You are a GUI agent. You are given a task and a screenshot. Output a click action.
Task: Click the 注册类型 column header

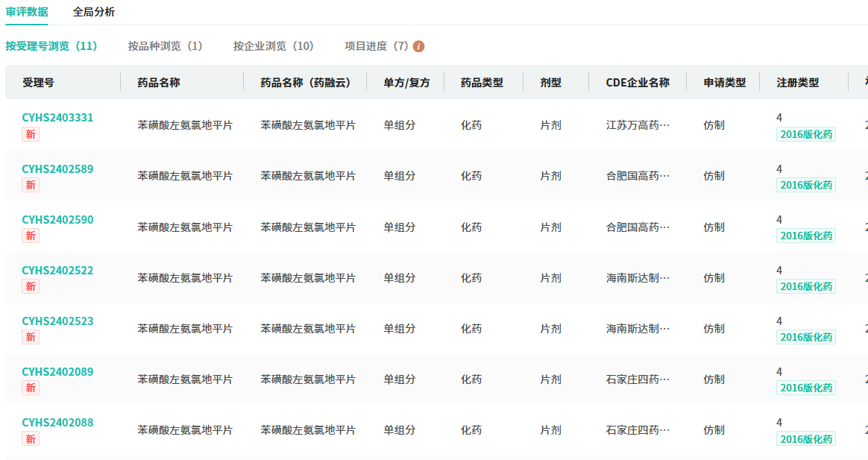797,83
